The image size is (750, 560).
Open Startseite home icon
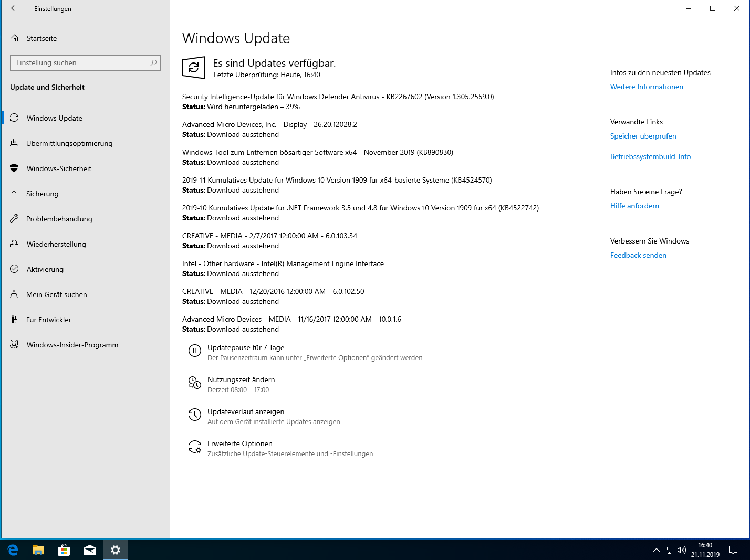click(15, 38)
